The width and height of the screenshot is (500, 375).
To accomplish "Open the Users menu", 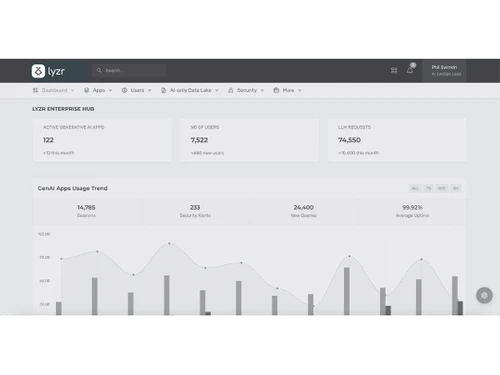I will [x=137, y=90].
